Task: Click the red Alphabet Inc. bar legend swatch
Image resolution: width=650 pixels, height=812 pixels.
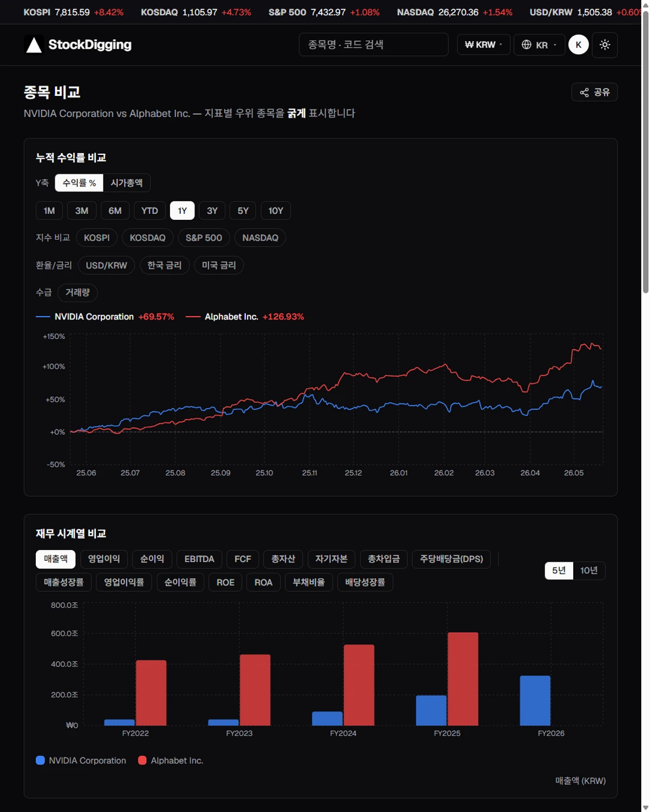Action: click(142, 761)
